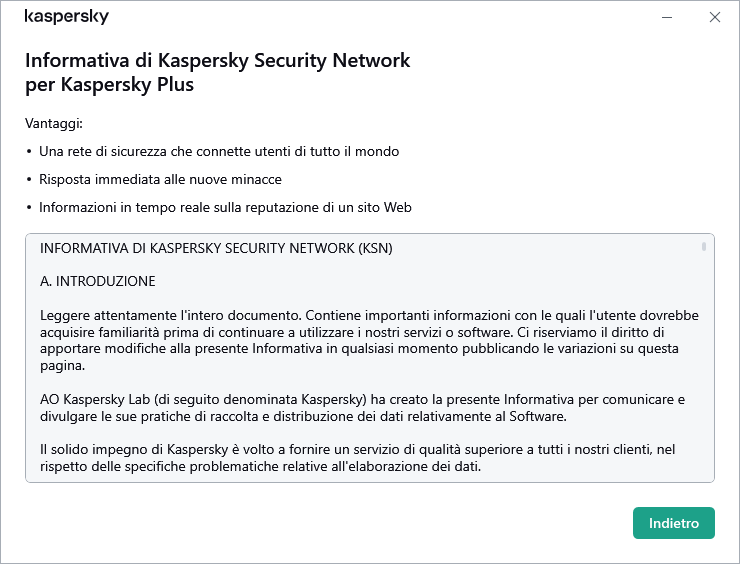Screen dimensions: 740x564
Task: Click the Kaspersky logo
Action: tap(66, 17)
